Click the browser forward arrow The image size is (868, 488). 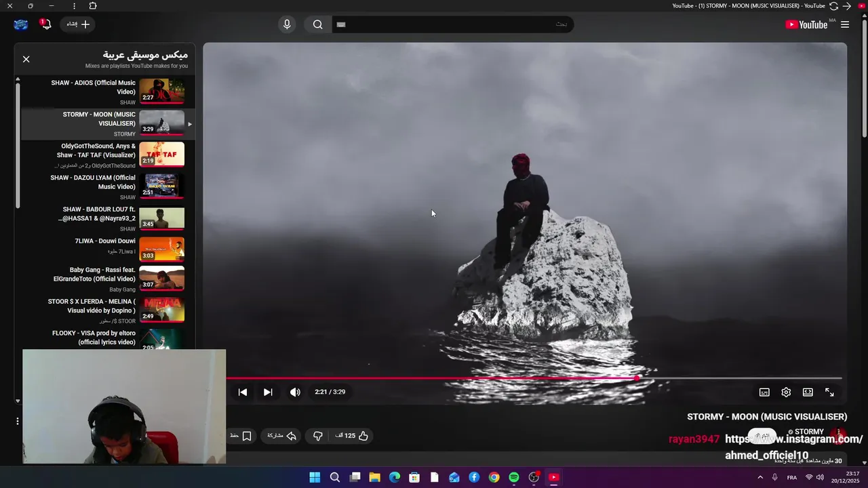point(846,6)
